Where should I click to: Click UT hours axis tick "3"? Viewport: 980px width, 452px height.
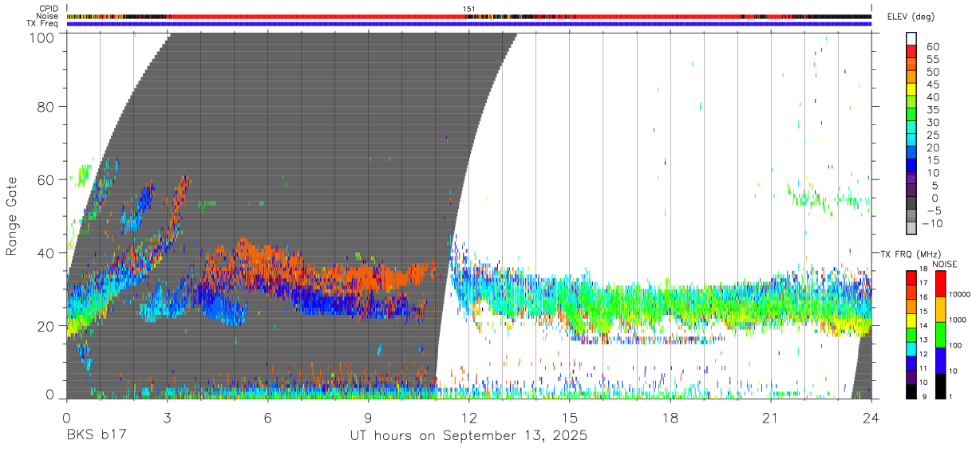(168, 418)
